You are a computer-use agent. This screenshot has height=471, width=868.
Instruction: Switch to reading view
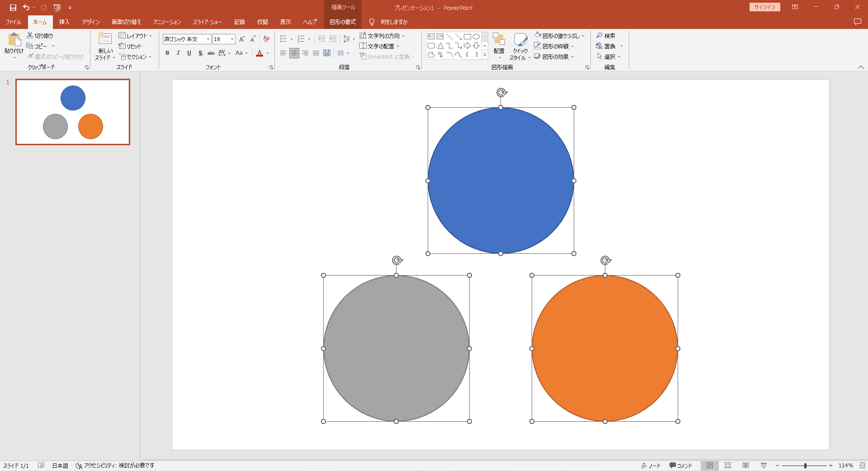(x=746, y=466)
